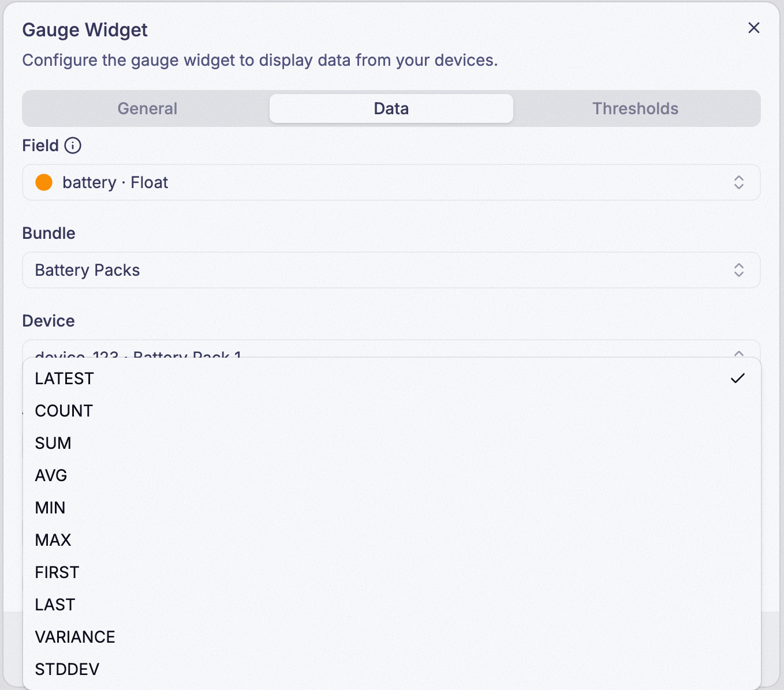This screenshot has width=784, height=690.
Task: Select SUM from the aggregation list
Action: [391, 443]
